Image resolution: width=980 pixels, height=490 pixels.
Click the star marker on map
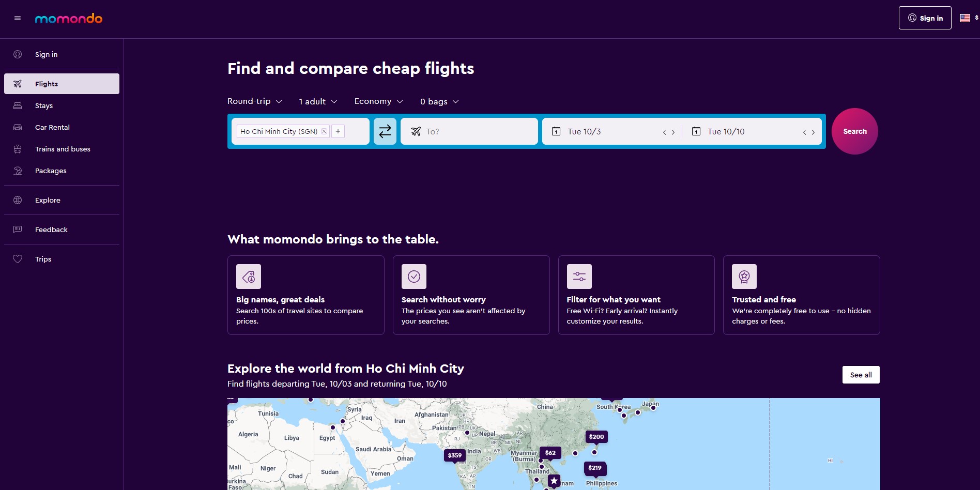[x=554, y=481]
